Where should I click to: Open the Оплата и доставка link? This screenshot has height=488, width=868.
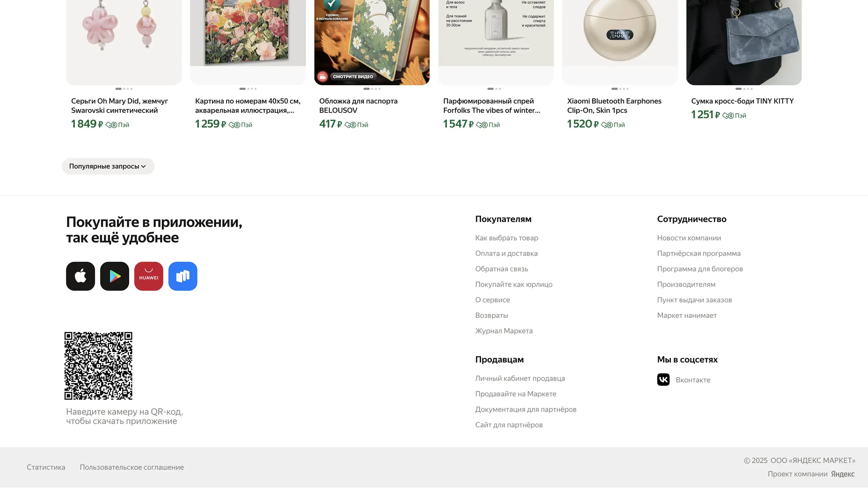[x=506, y=253]
